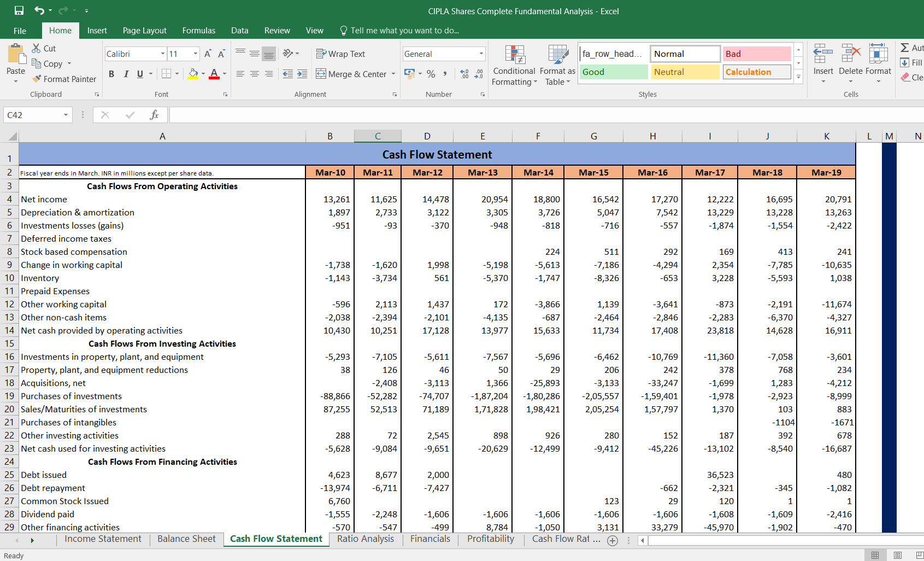Expand Merge & Center dropdown arrow
924x561 pixels.
[x=393, y=74]
